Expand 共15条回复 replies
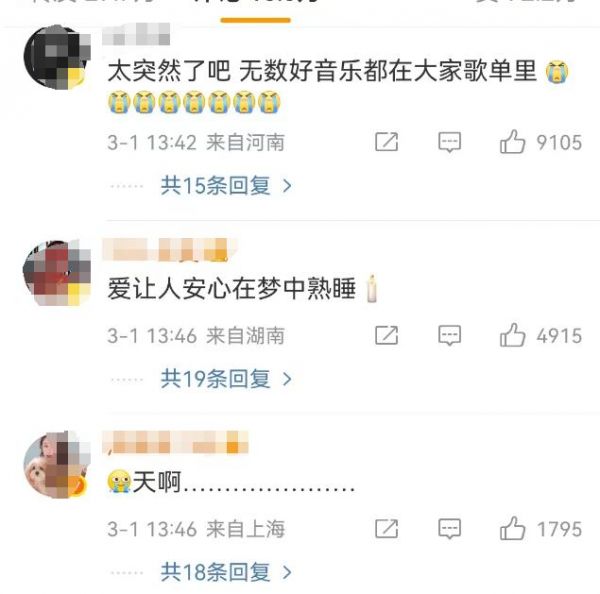 [226, 186]
